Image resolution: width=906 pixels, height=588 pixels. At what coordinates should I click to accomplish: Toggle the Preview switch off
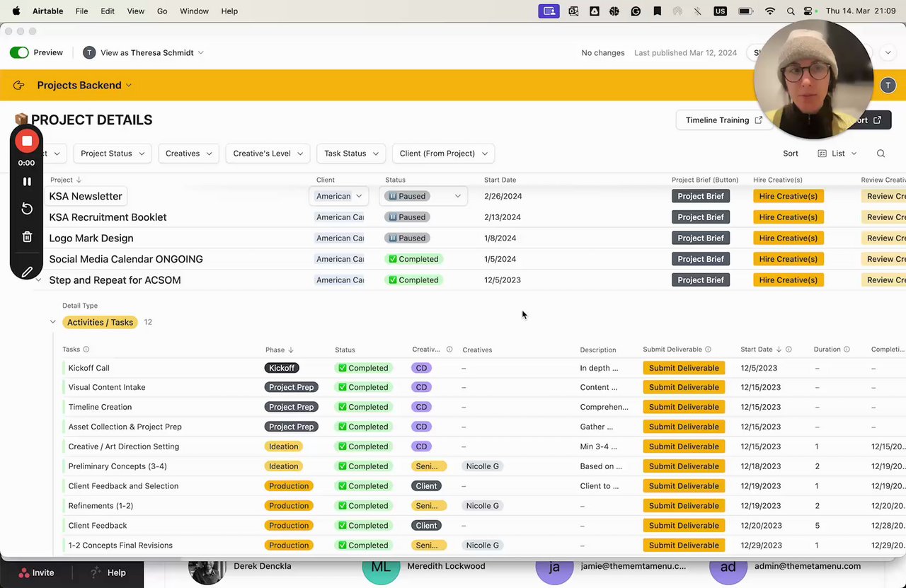(19, 52)
